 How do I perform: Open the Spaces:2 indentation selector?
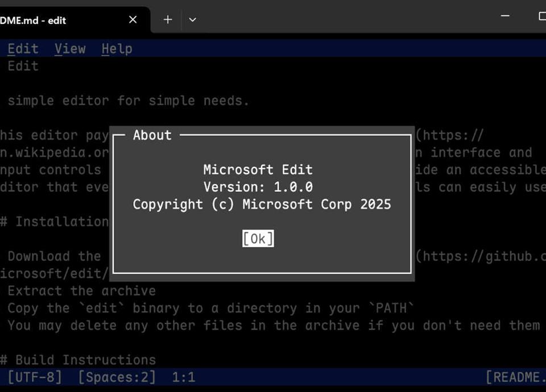coord(117,377)
